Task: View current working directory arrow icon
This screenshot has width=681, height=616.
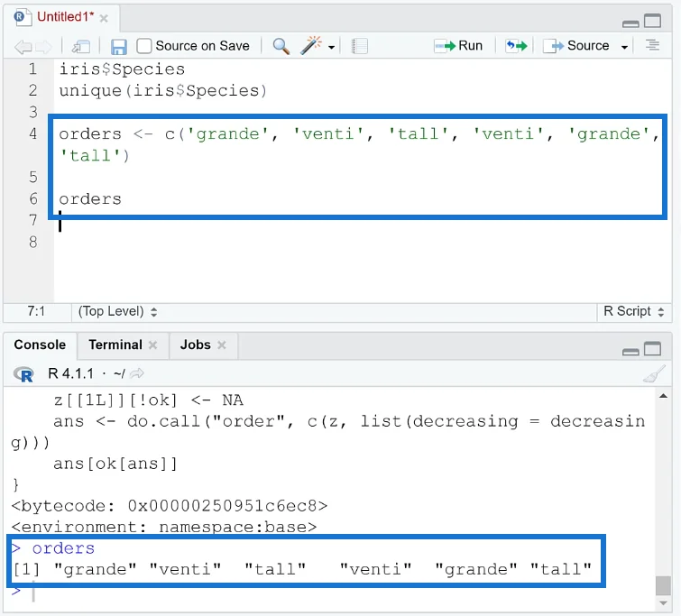Action: pyautogui.click(x=137, y=373)
